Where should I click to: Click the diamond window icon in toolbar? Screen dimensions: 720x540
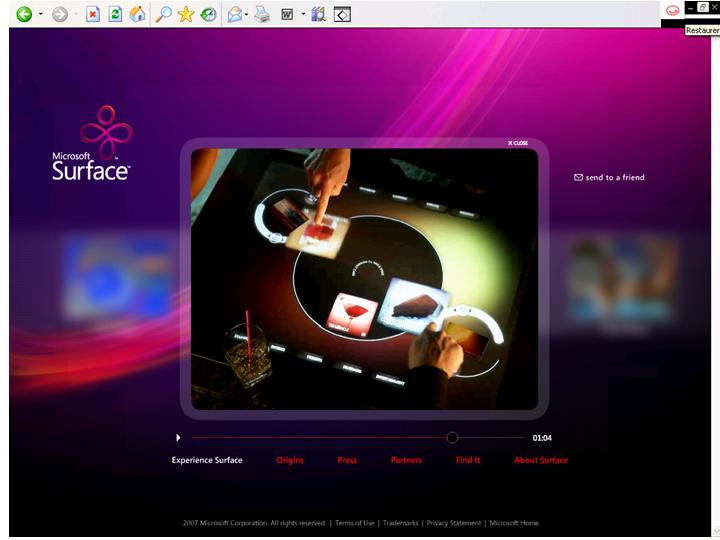[x=342, y=15]
